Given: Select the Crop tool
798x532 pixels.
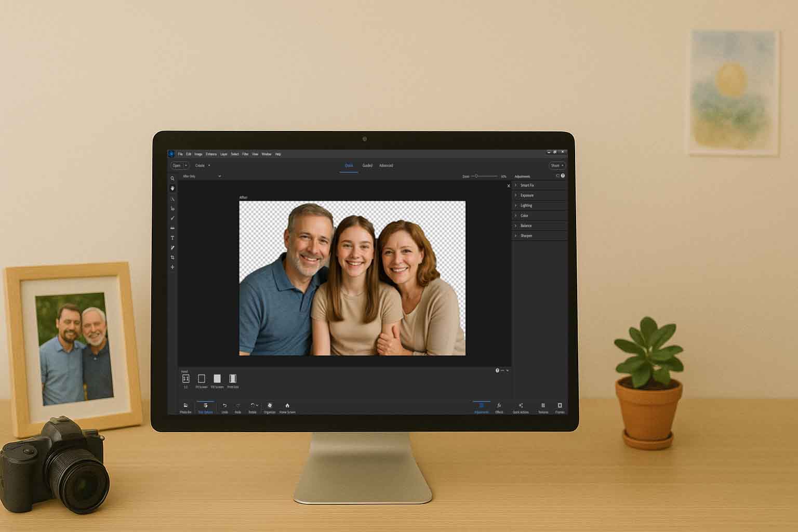Looking at the screenshot, I should tap(172, 257).
